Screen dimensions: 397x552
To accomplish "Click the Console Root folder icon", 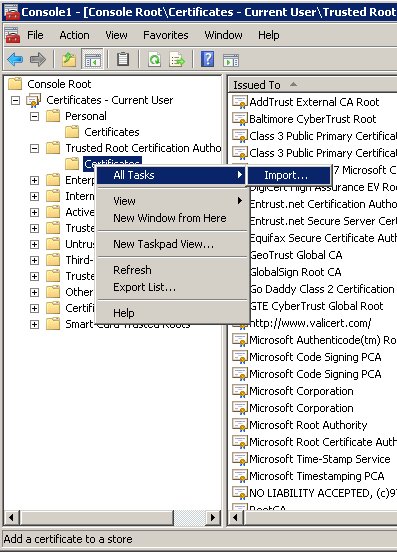I will click(x=15, y=84).
